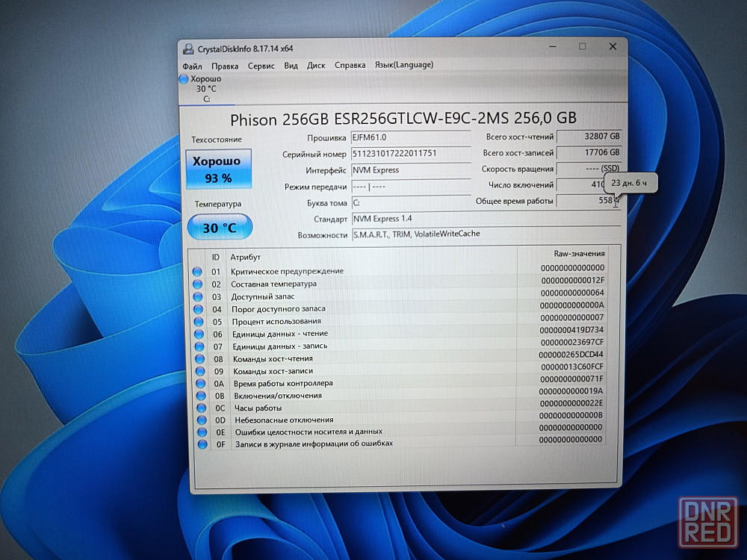Click the rotation speed value ---- (SSD)
Viewport: 747px width, 560px height.
[x=589, y=169]
